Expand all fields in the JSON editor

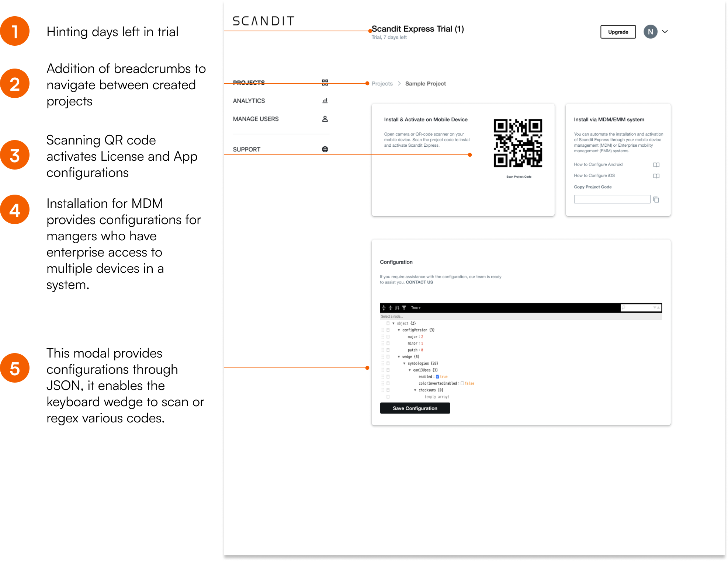tap(384, 308)
